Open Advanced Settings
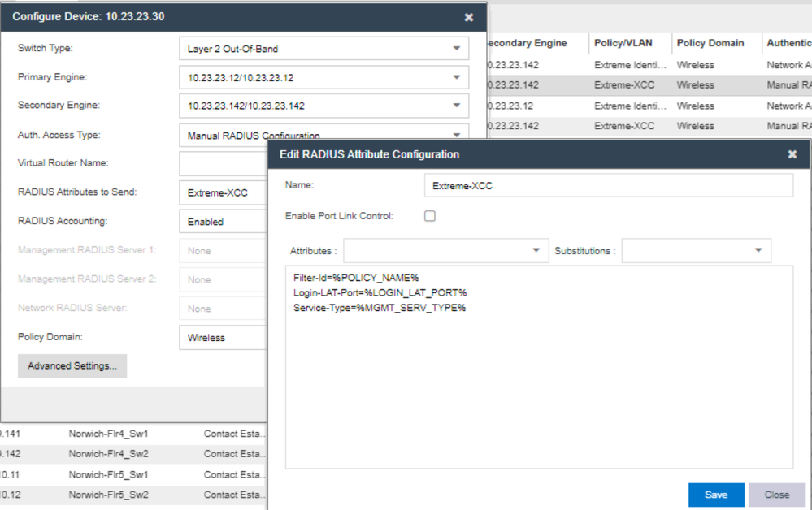This screenshot has width=812, height=510. pos(72,366)
